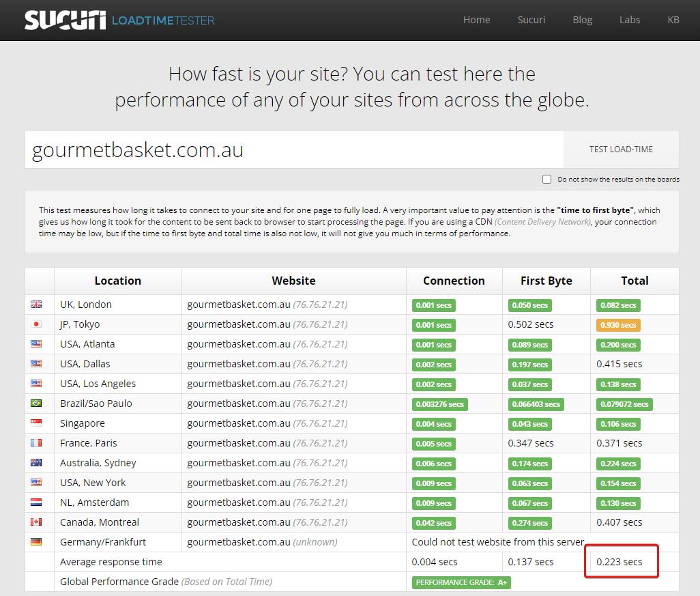Screen dimensions: 700x596
Task: Click the Japan flag icon for Tokyo
Action: [36, 324]
